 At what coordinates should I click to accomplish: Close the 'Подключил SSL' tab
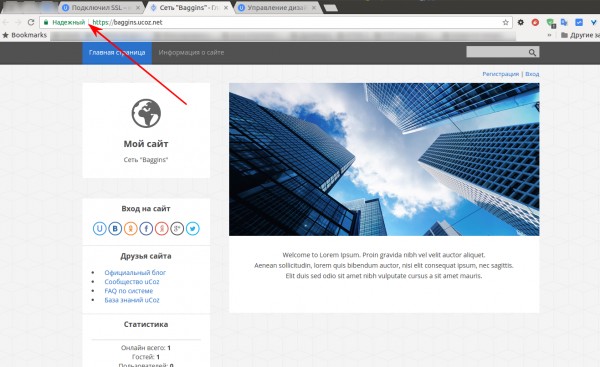(138, 8)
